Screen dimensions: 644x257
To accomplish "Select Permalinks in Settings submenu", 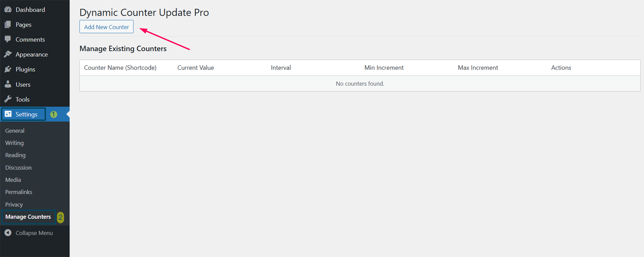I will [19, 192].
